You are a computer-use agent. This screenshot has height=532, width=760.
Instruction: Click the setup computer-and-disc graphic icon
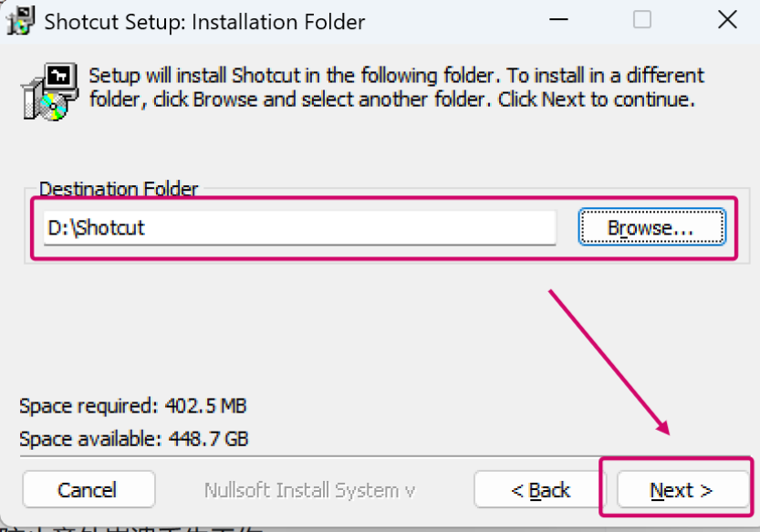43,92
